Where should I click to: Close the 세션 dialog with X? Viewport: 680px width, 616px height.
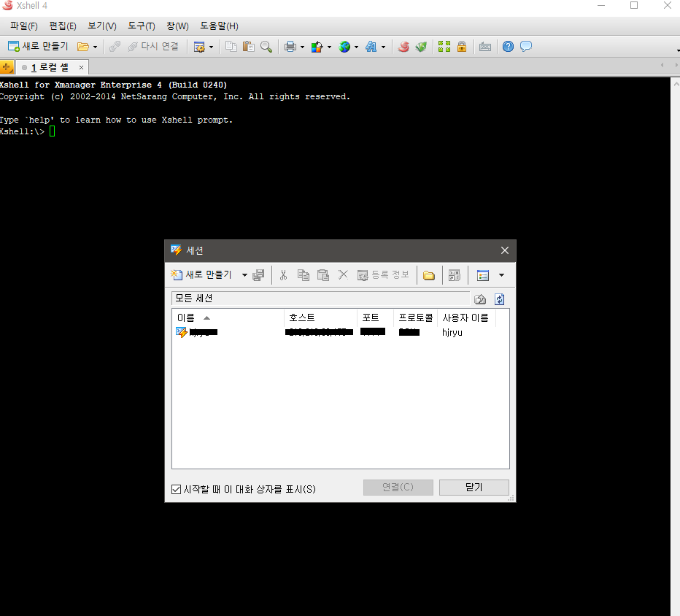click(504, 250)
